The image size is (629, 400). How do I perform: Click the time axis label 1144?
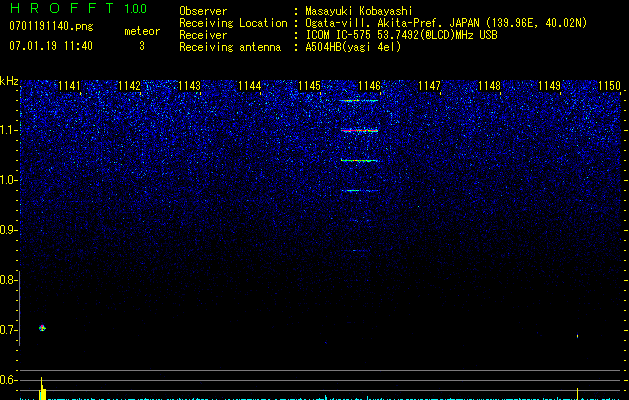click(x=249, y=86)
